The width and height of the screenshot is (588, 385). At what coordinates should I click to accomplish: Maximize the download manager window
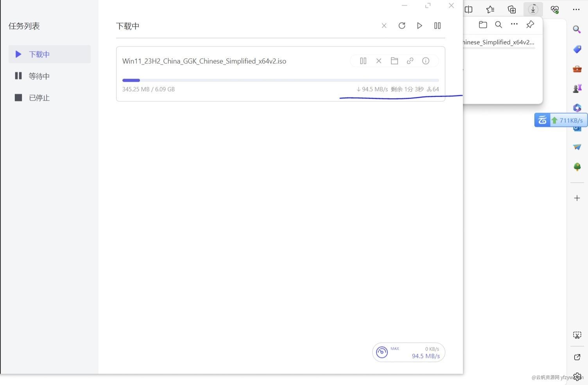428,5
